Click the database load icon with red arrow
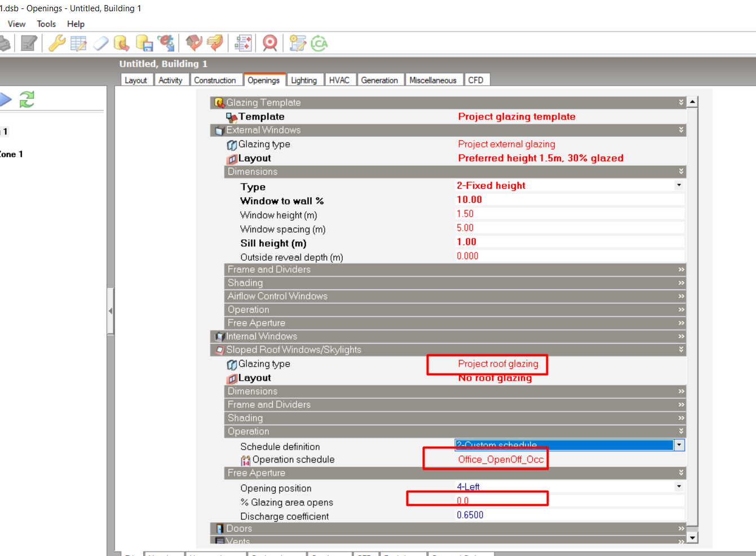The height and width of the screenshot is (556, 756). (122, 43)
